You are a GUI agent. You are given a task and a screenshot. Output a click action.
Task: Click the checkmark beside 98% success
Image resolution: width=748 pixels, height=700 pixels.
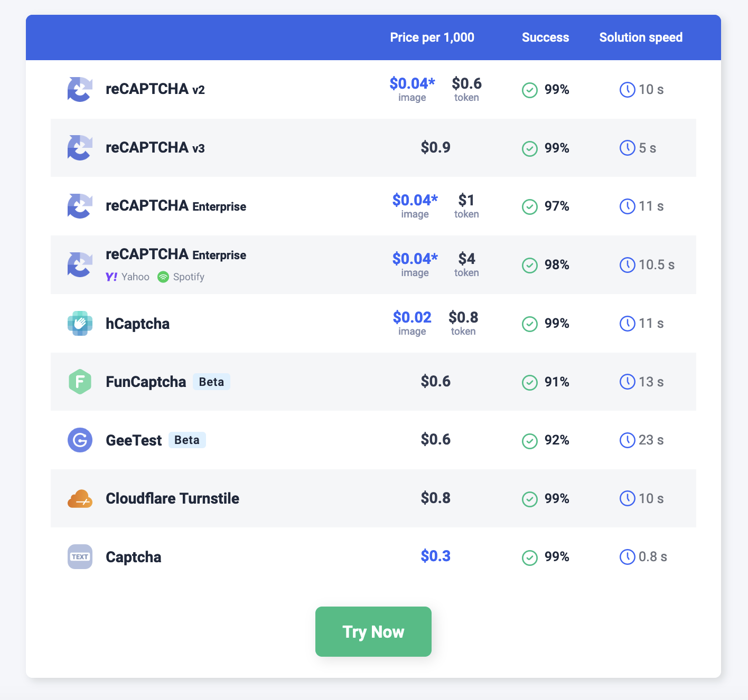(x=530, y=265)
